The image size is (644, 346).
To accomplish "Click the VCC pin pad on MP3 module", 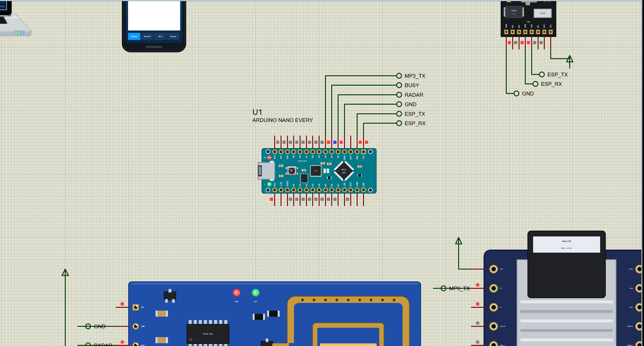I will [494, 269].
